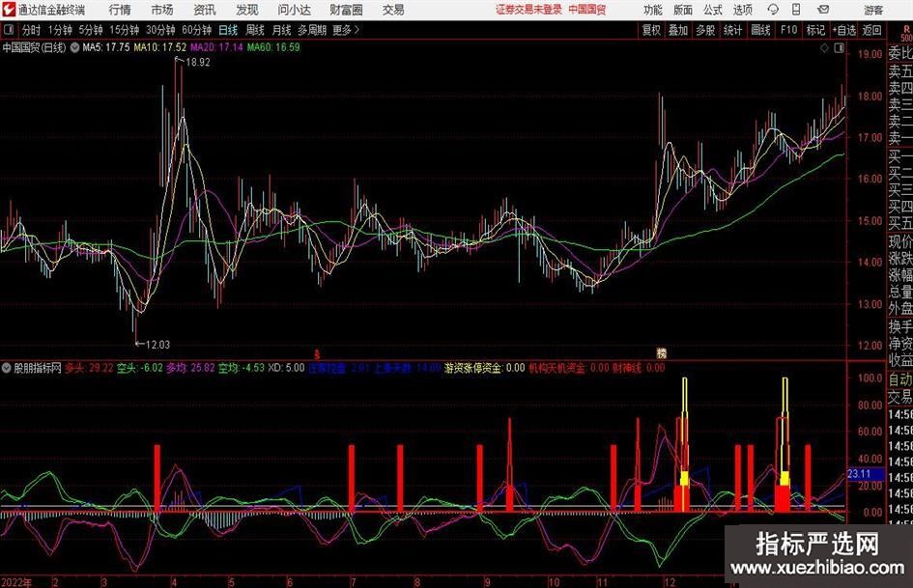Open the 行情 menu
Image resolution: width=913 pixels, height=588 pixels.
point(120,10)
